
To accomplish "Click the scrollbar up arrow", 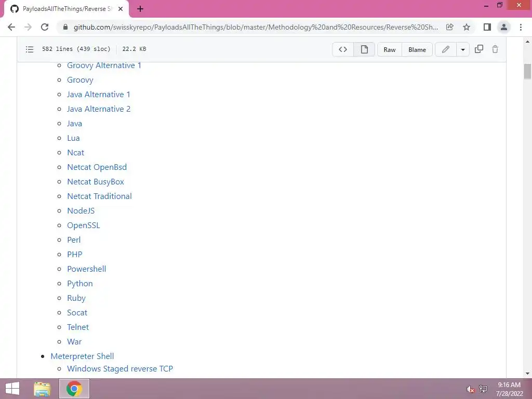I will tap(527, 42).
